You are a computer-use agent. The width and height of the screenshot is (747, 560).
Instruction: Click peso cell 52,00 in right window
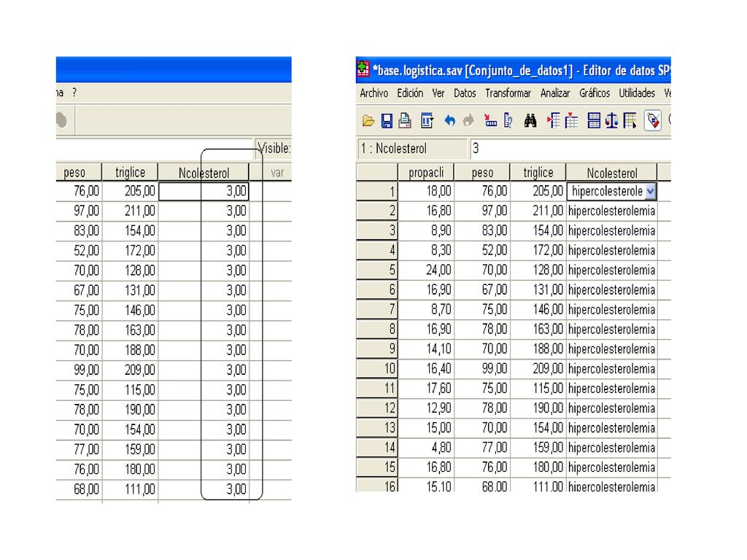[482, 251]
